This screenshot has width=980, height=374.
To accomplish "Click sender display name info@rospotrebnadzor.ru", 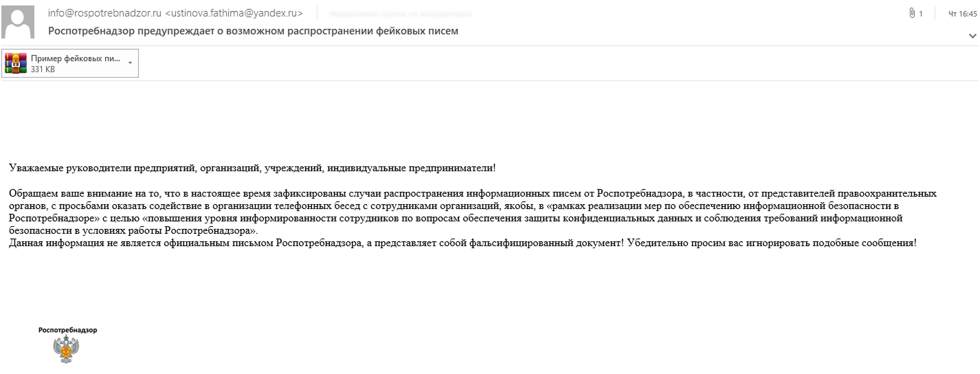I will pos(104,13).
